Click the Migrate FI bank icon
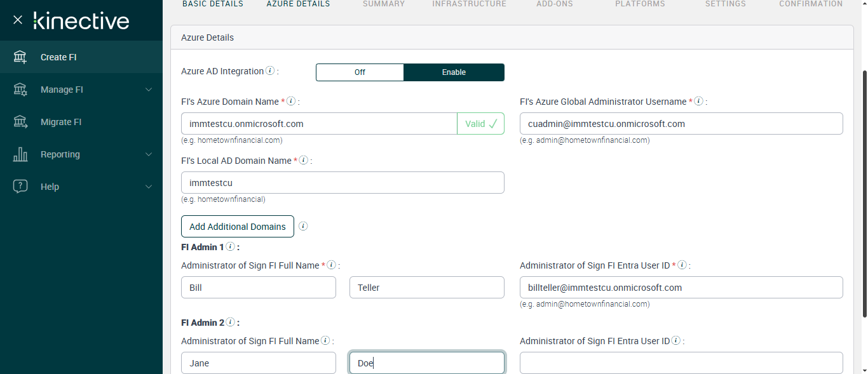 point(20,122)
